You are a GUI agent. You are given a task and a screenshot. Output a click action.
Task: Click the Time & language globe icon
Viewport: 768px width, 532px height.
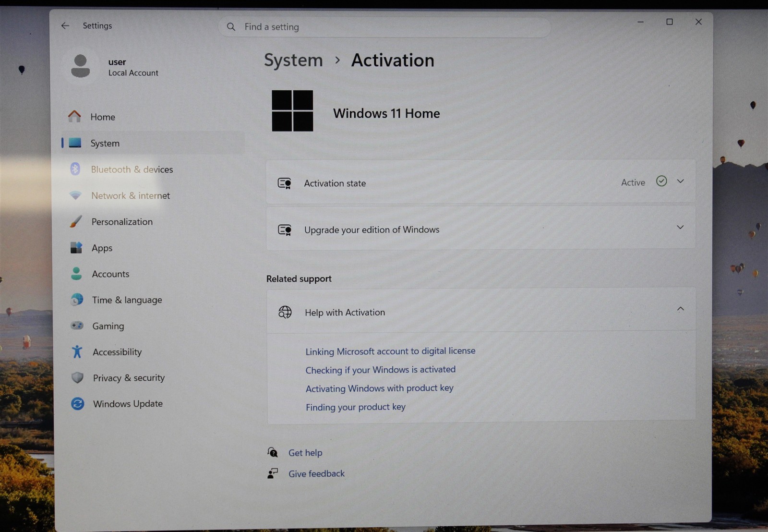[76, 300]
